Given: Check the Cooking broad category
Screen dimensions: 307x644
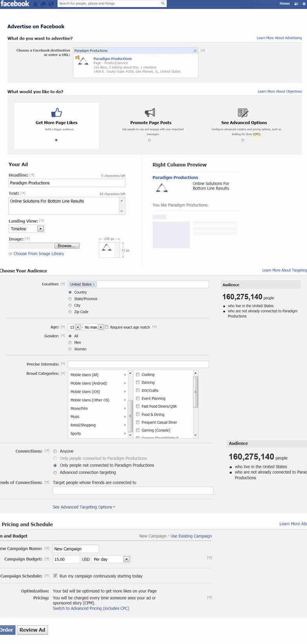Looking at the screenshot, I should [x=138, y=375].
